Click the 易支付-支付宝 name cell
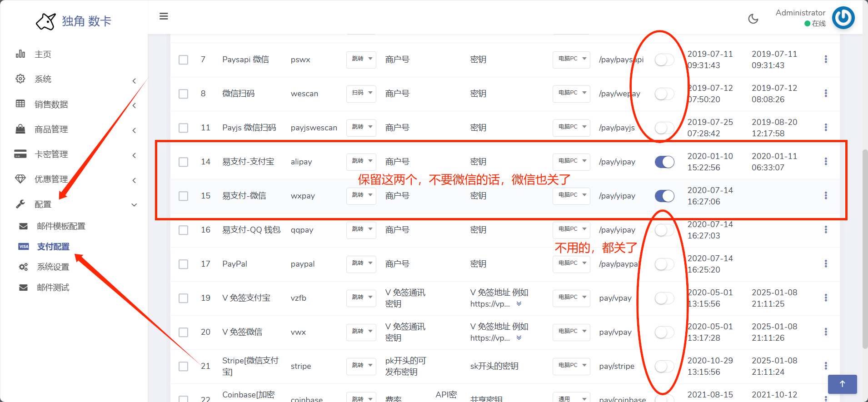The height and width of the screenshot is (402, 868). point(248,162)
